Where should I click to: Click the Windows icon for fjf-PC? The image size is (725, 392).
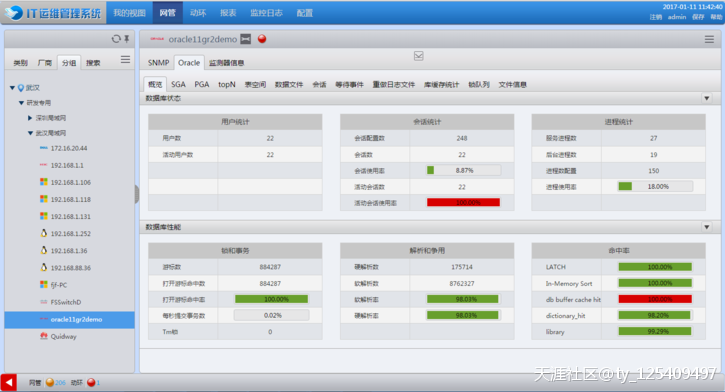[x=43, y=284]
